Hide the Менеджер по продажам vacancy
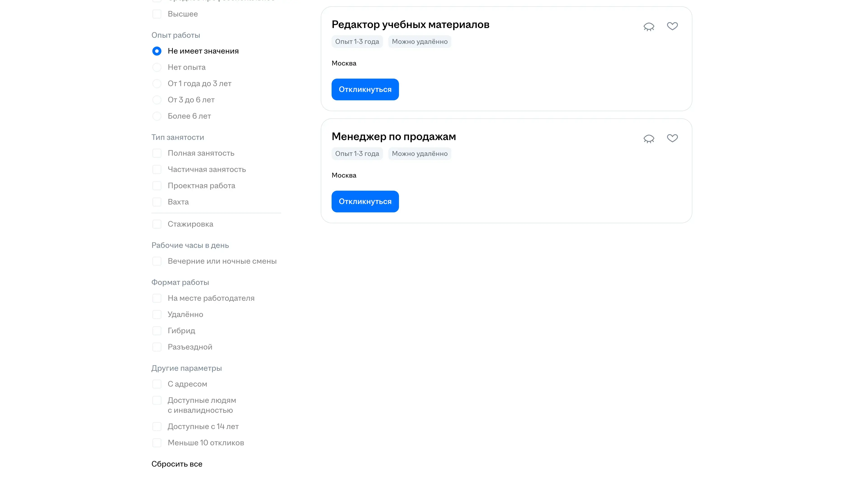The image size is (868, 488). point(649,139)
